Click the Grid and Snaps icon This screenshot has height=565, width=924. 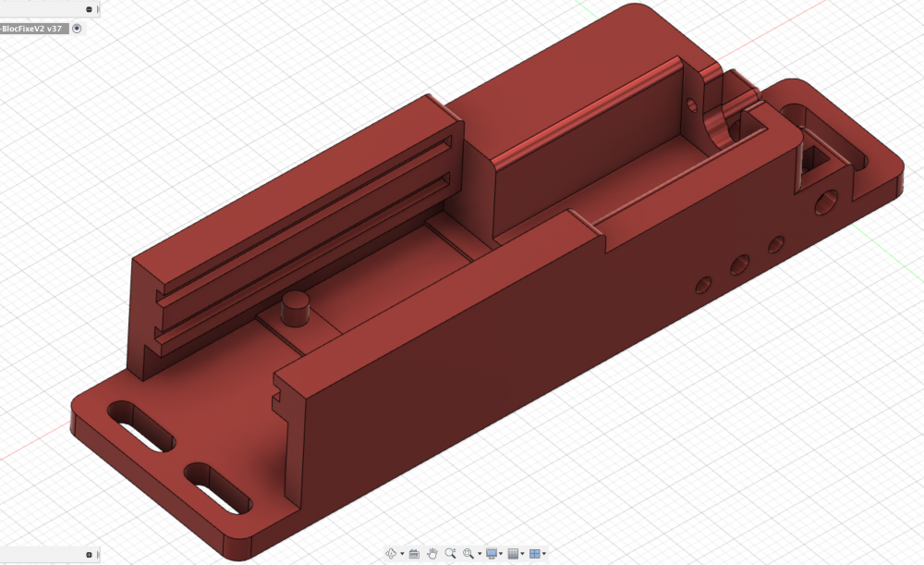pos(514,553)
